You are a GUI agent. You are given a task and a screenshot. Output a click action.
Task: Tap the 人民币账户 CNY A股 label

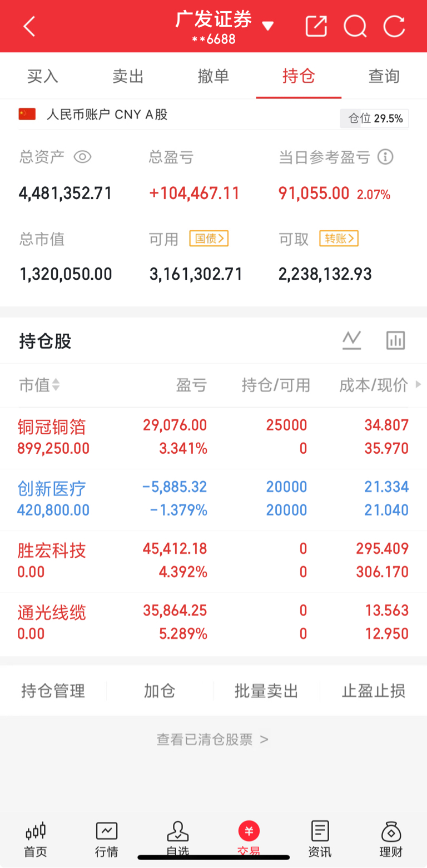click(107, 115)
